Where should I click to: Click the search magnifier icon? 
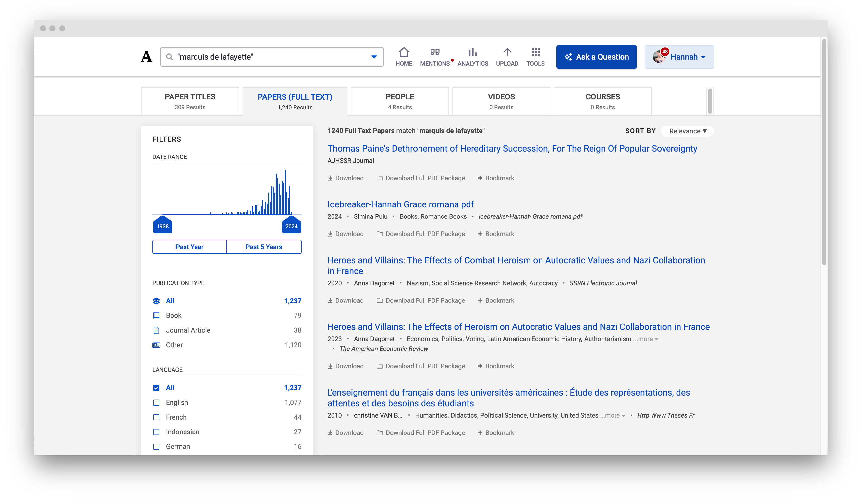(x=169, y=57)
